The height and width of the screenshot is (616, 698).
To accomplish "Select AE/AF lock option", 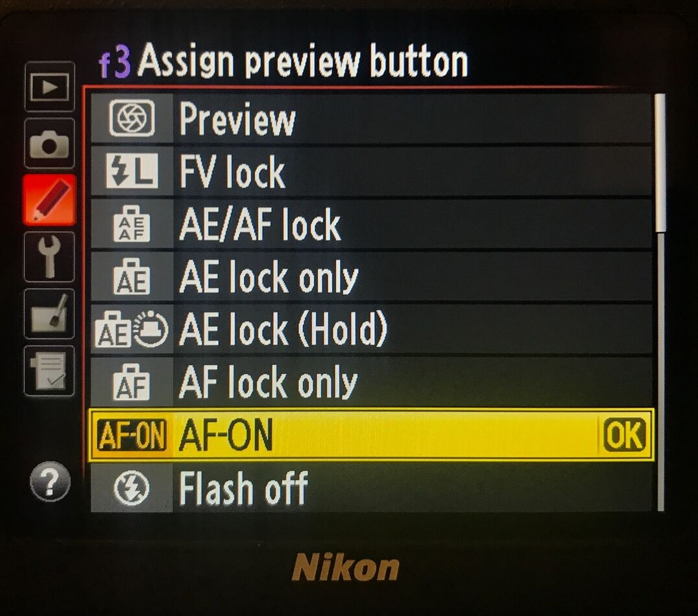I will pyautogui.click(x=371, y=224).
